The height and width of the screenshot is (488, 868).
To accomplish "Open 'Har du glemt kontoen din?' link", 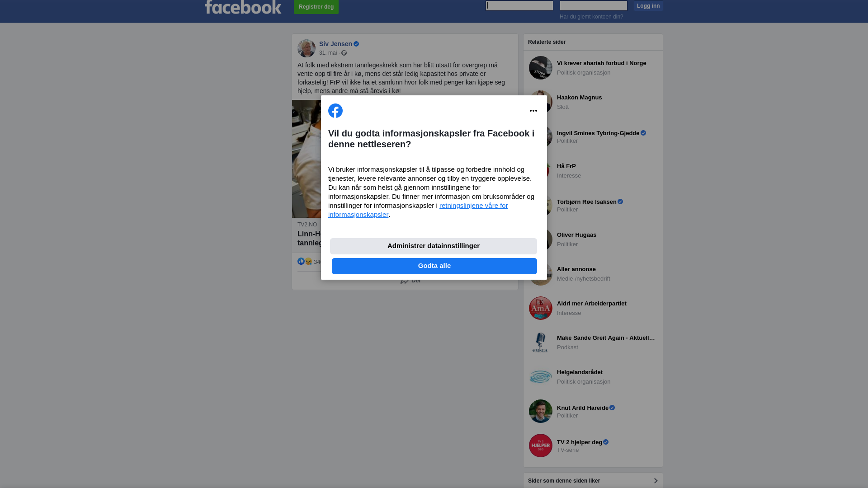I will [x=591, y=17].
